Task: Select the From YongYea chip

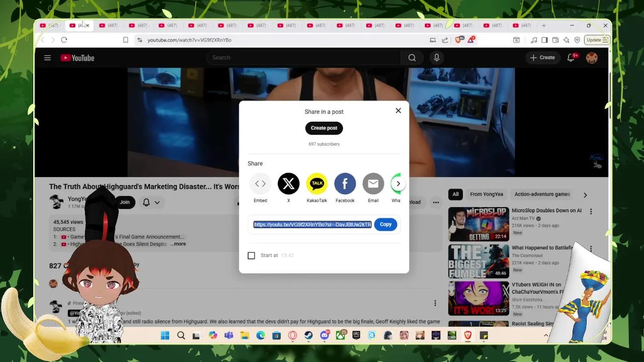Action: click(x=487, y=194)
